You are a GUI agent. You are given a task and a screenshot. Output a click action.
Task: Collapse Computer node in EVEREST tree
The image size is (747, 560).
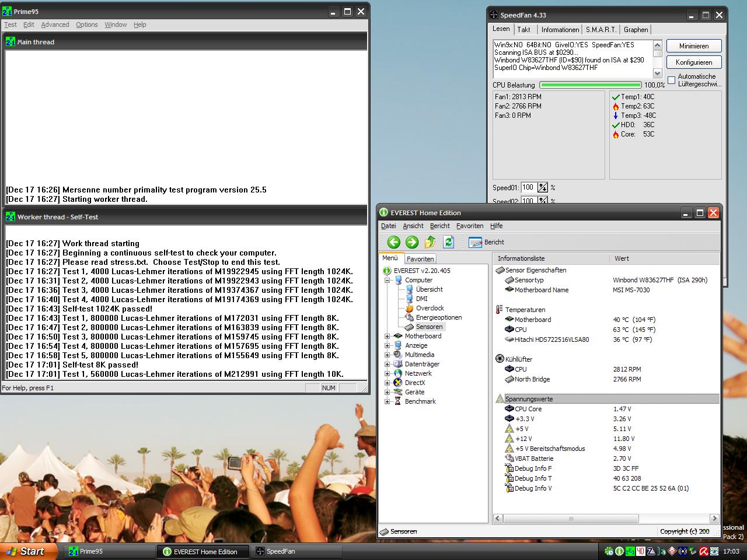(387, 280)
